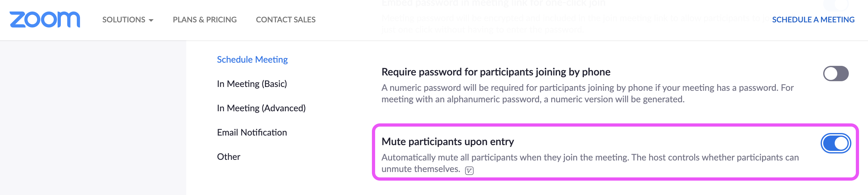Open the CONTACT SALES page
Screen dimensions: 868x195
[285, 19]
